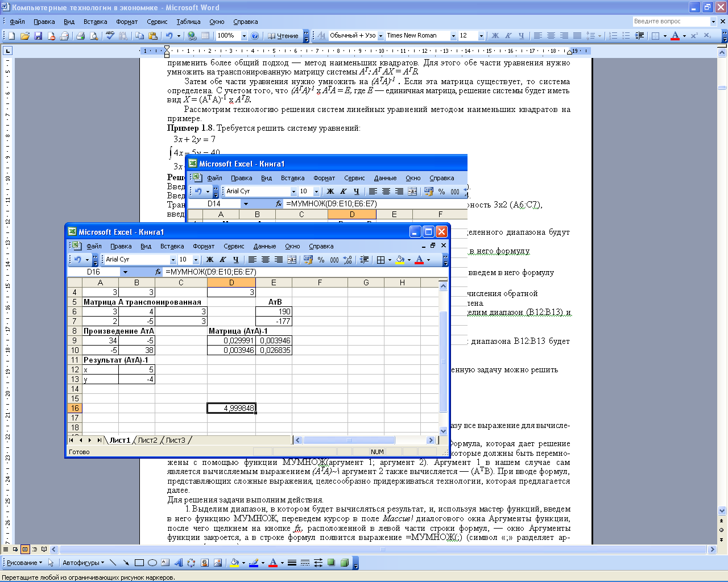The height and width of the screenshot is (582, 728).
Task: Open the Borders dropdown arrow in front Excel
Action: point(390,260)
